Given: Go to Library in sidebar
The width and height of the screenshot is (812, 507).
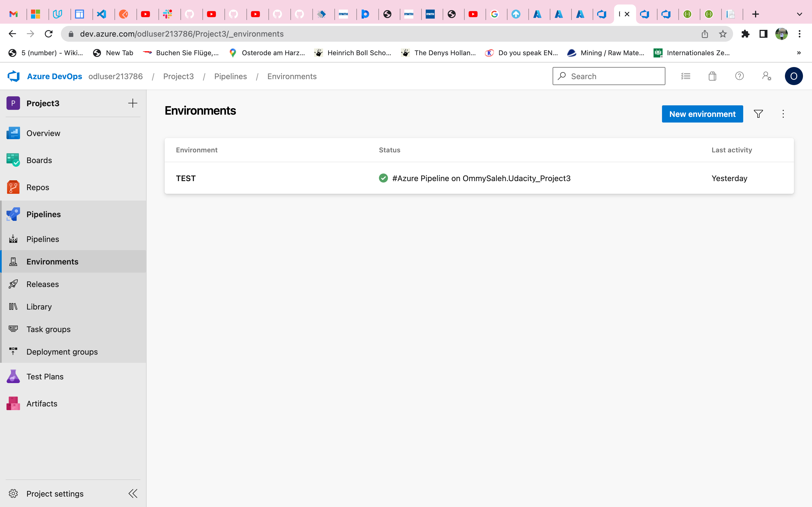Looking at the screenshot, I should [x=39, y=306].
